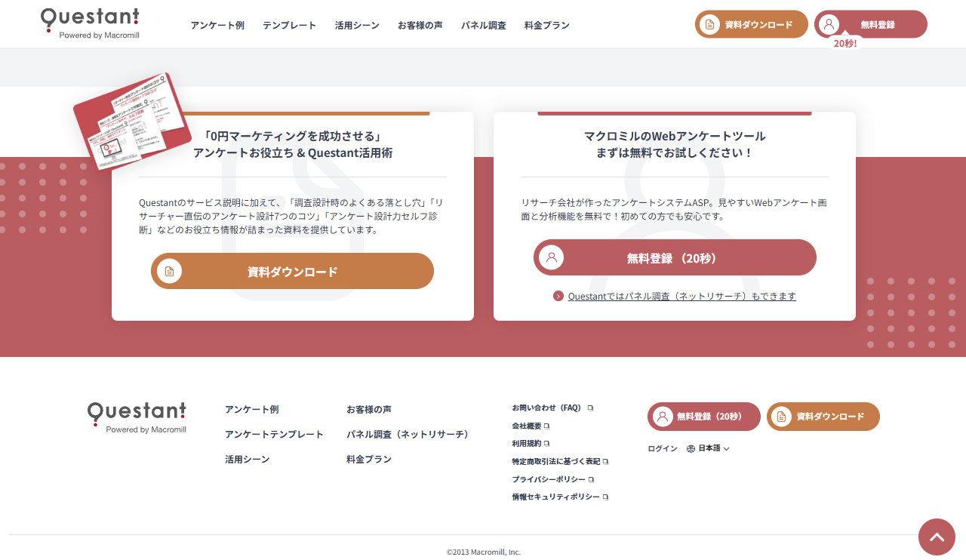The height and width of the screenshot is (560, 966).
Task: Open the アンケート例 header menu
Action: [217, 25]
